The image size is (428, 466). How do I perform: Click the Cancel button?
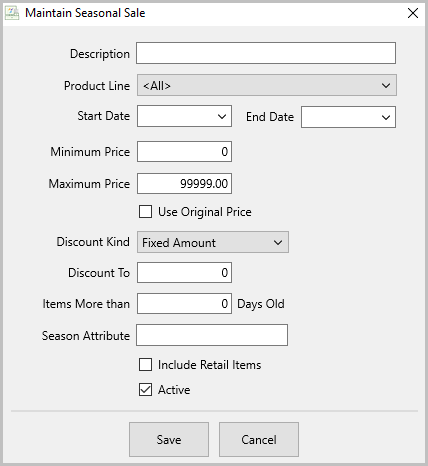259,440
